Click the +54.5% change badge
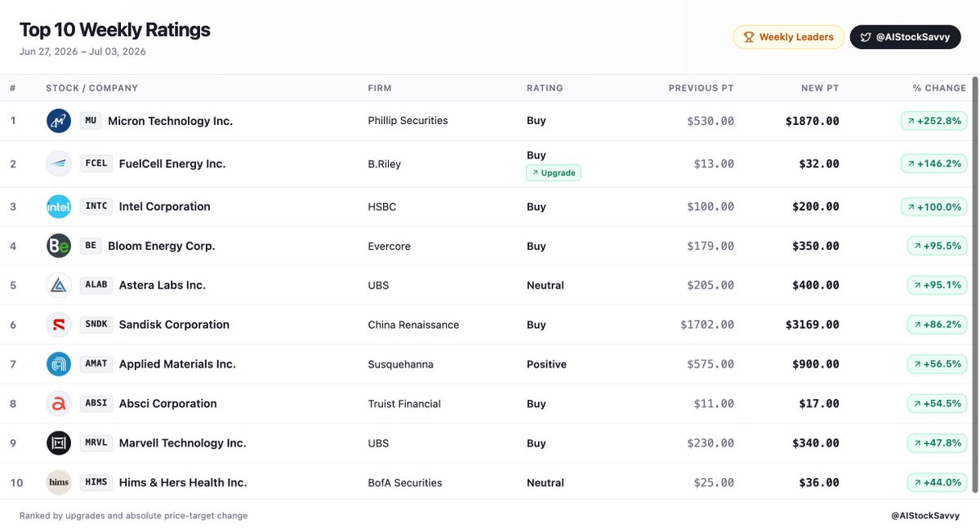This screenshot has width=980, height=532. click(x=937, y=404)
